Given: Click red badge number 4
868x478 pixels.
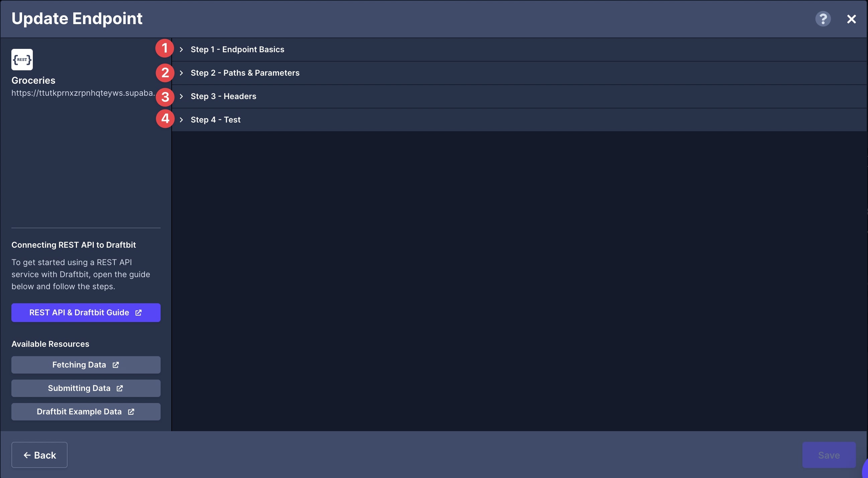Looking at the screenshot, I should click(165, 118).
